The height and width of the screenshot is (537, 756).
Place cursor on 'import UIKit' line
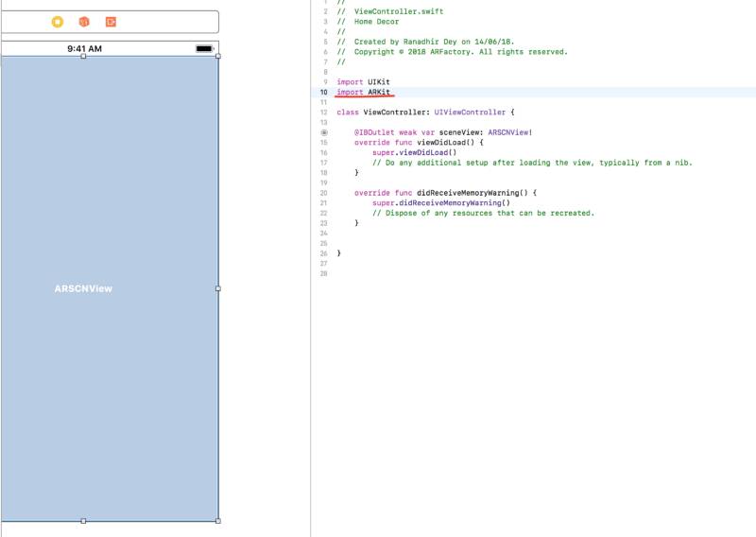(363, 82)
